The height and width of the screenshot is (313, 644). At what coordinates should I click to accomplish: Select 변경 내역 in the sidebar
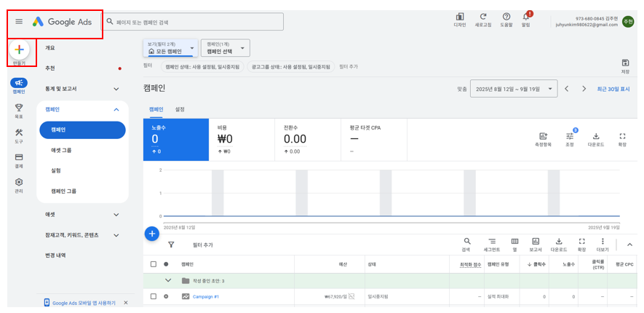[x=55, y=255]
